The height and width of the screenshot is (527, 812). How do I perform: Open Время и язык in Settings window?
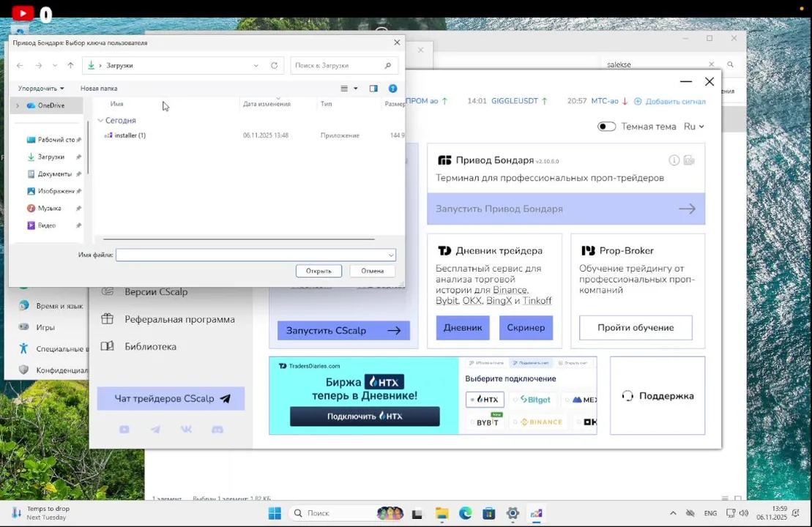(51, 306)
